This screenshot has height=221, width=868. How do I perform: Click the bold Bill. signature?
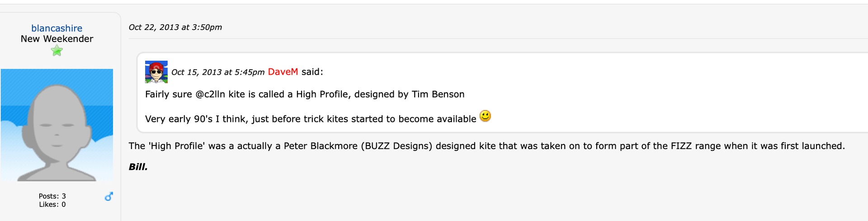point(138,167)
